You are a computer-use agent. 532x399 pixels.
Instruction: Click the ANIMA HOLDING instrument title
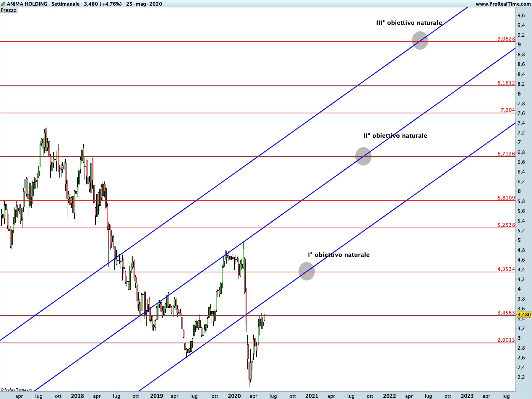point(27,4)
